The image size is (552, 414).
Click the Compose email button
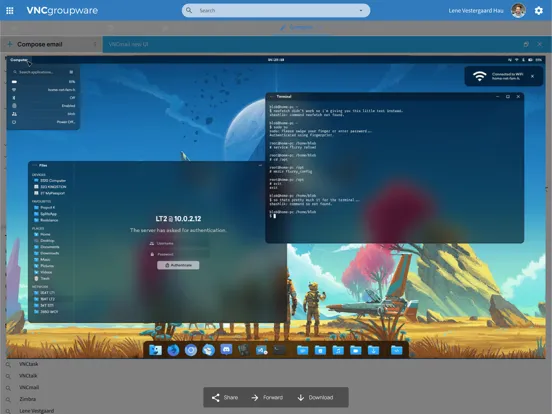(39, 44)
